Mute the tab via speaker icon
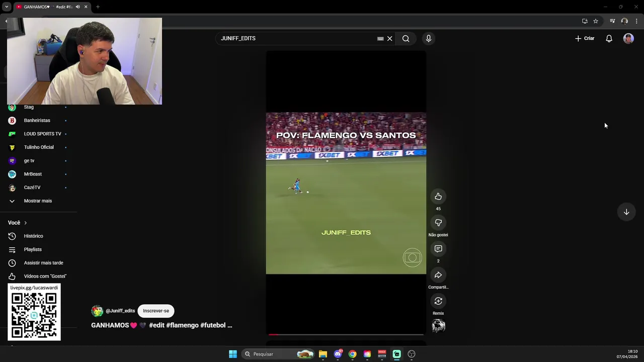Viewport: 644px width, 362px height. point(77,7)
